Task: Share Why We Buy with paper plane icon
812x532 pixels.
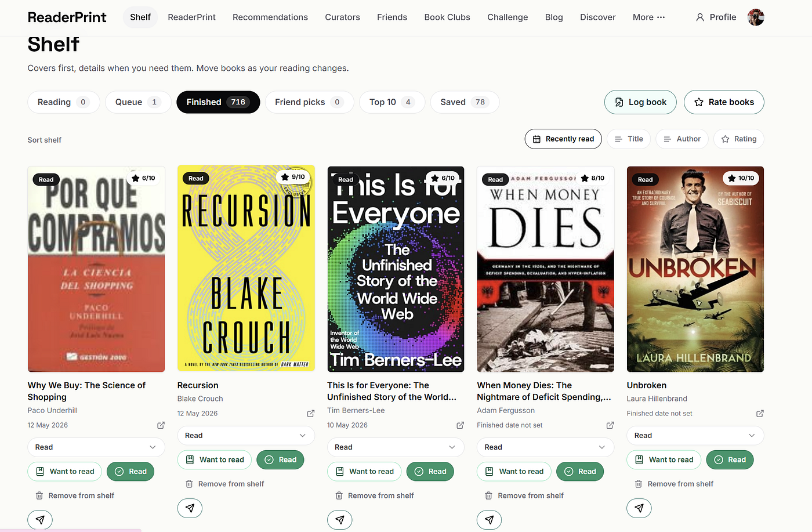Action: (x=40, y=520)
